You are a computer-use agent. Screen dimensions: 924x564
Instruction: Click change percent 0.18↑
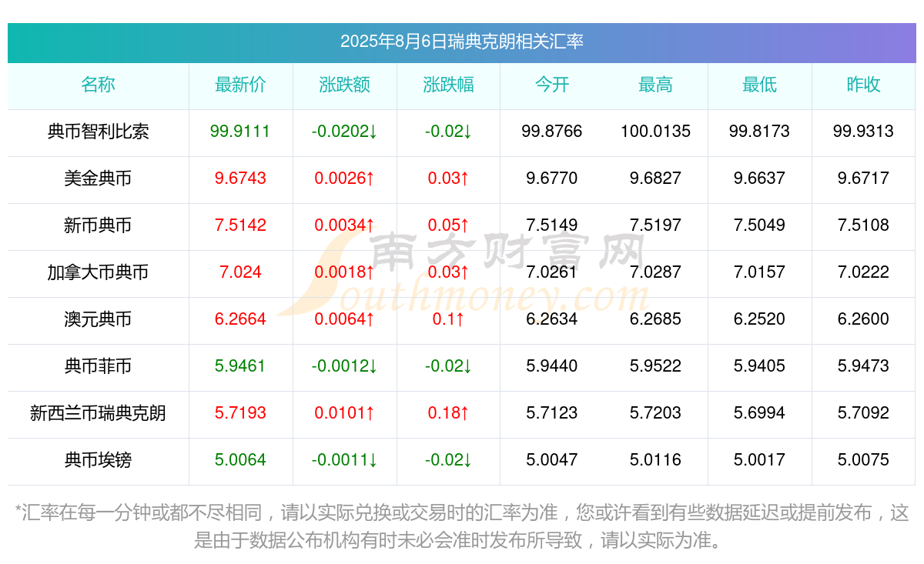click(448, 413)
